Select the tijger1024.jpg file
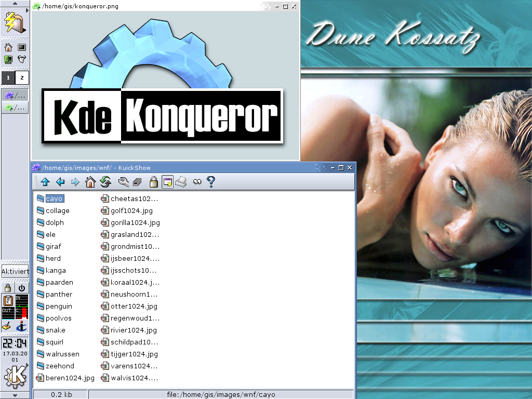The width and height of the screenshot is (532, 399). [x=129, y=354]
